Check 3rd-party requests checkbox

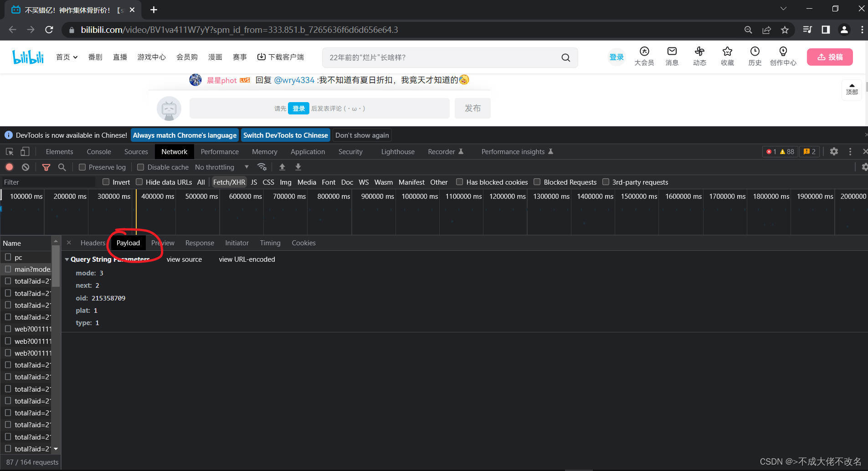tap(606, 181)
